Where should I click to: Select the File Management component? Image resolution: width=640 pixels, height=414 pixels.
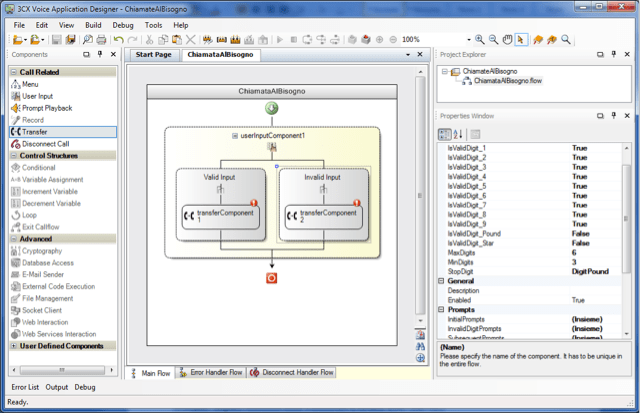coord(42,298)
